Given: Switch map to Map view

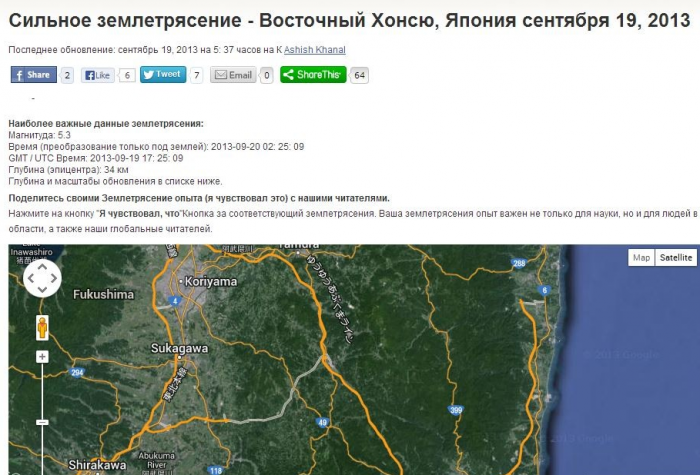Looking at the screenshot, I should pyautogui.click(x=641, y=258).
